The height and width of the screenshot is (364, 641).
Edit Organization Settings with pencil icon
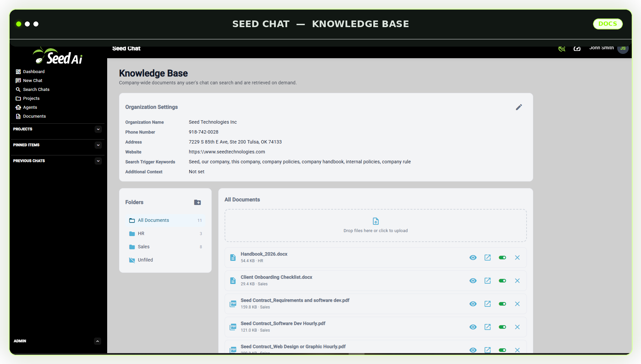pyautogui.click(x=519, y=107)
